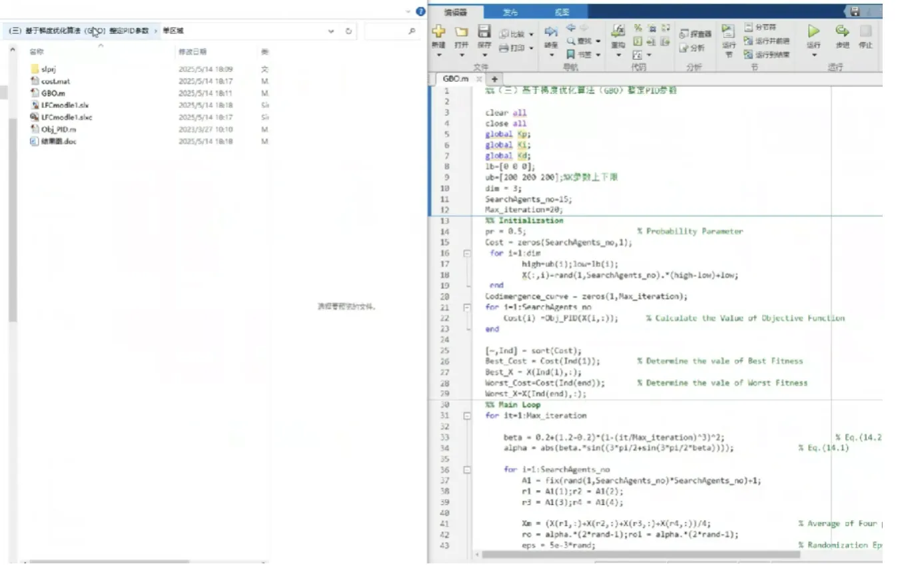Expand the Explorer address bar history dropdown
The image size is (902, 588).
(331, 31)
